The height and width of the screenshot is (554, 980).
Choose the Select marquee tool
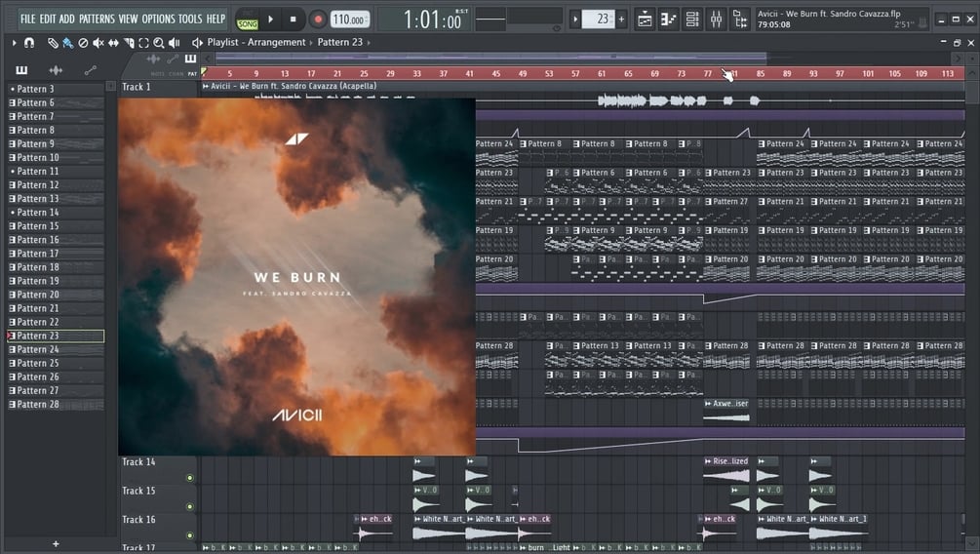pyautogui.click(x=143, y=43)
